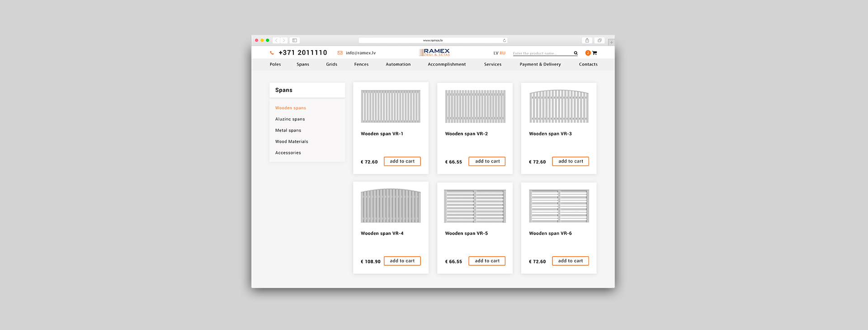Open Wooden span VR-2 product image
Screen dimensions: 868x330
[x=475, y=106]
